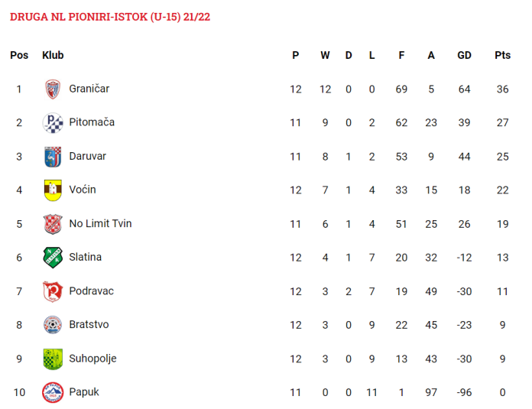Click the Druga NL Pioniri-Istok title

point(110,17)
